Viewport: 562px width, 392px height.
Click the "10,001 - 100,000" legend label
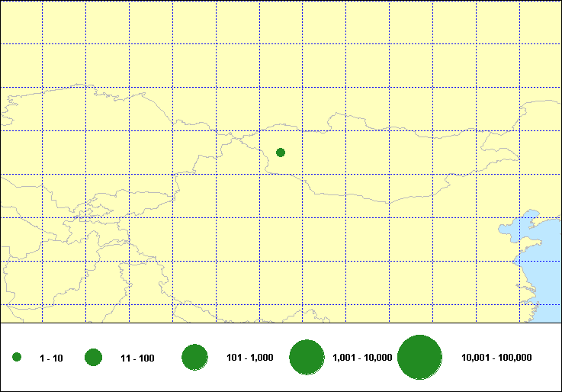[x=496, y=358]
